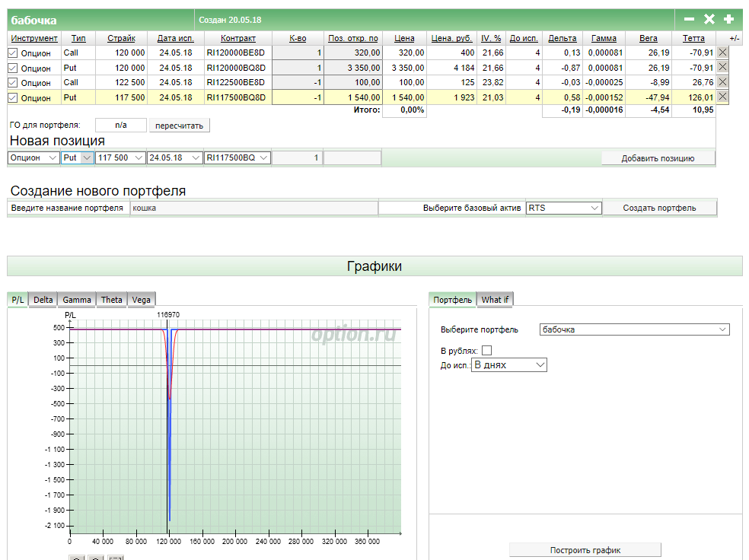
Task: Toggle the В рублях checkbox
Action: click(487, 350)
